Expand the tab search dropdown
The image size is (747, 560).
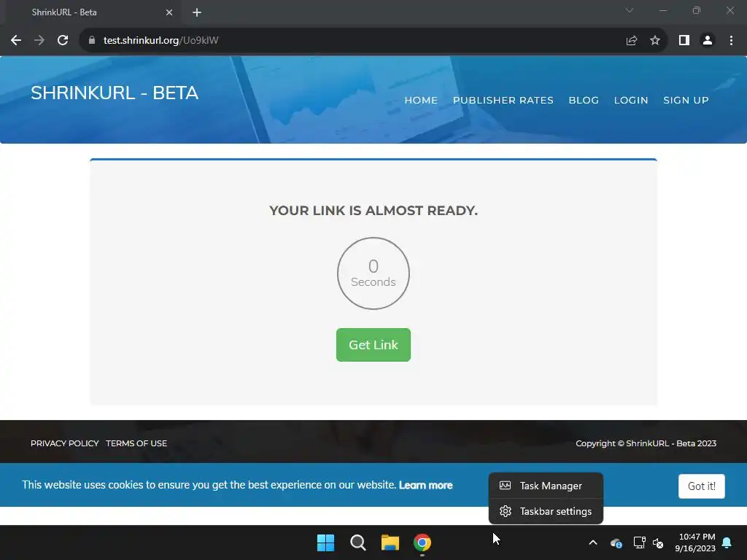coord(630,10)
